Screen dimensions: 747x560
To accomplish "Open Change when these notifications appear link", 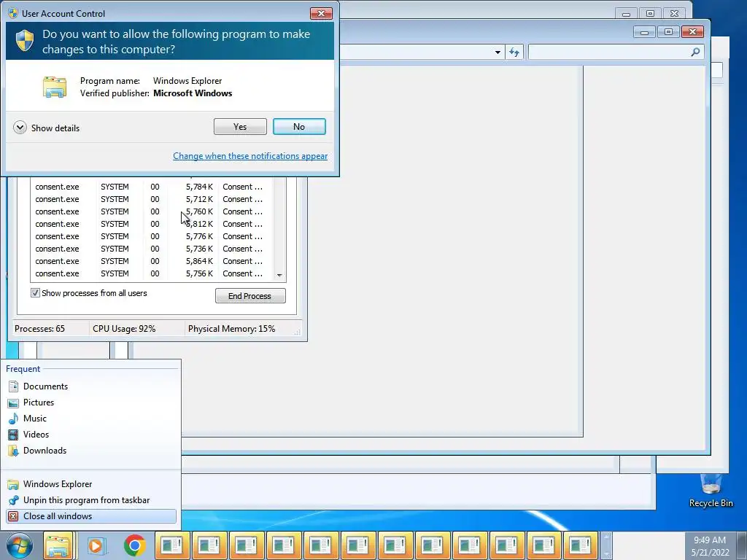I will pyautogui.click(x=250, y=156).
